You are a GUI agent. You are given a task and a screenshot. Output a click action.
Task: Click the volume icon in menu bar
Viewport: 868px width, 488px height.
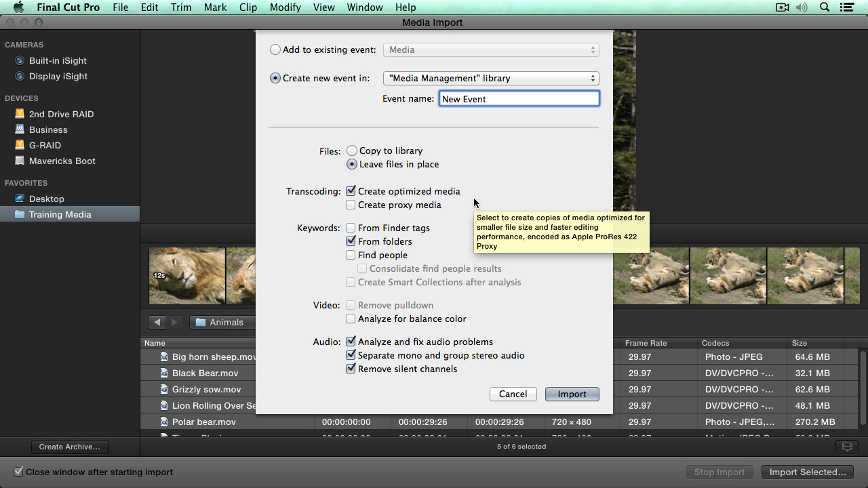(x=802, y=7)
